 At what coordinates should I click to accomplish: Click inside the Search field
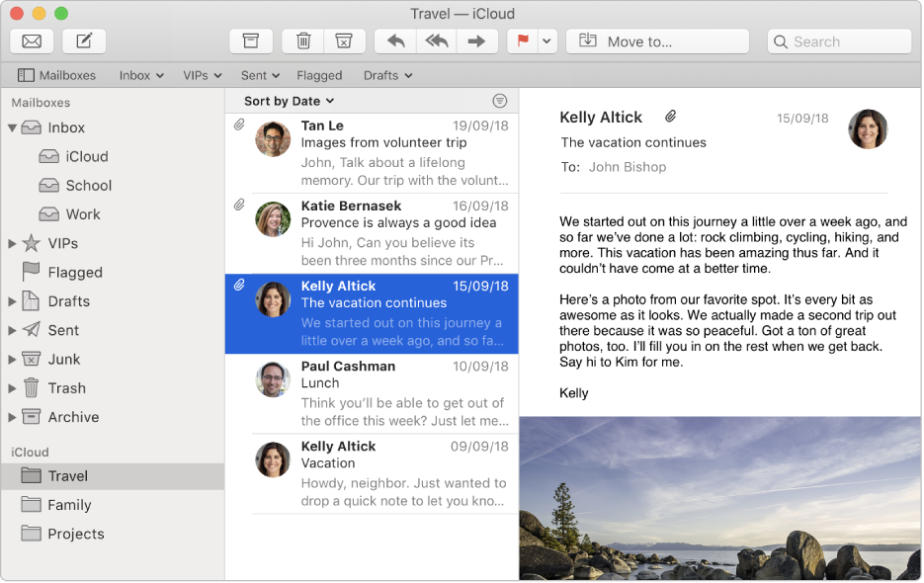pos(839,41)
